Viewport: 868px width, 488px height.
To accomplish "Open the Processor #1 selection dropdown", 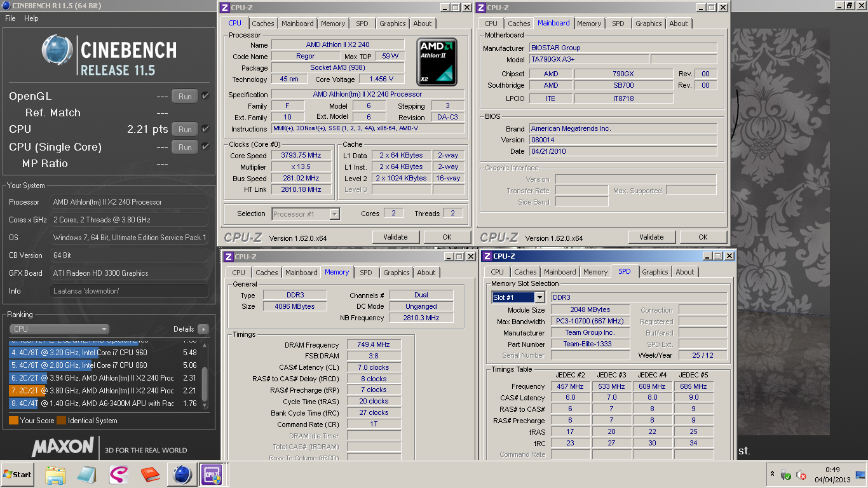I will (306, 214).
